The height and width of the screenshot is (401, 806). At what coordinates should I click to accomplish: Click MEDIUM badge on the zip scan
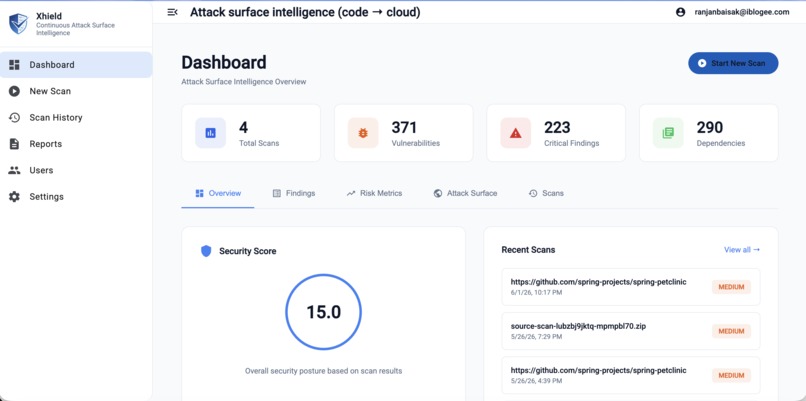[731, 331]
